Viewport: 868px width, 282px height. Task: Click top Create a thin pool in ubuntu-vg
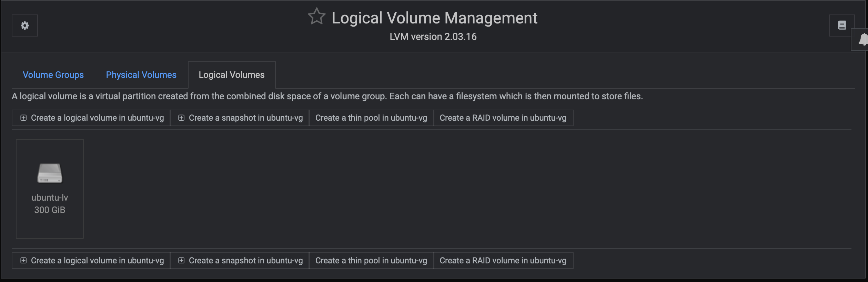click(371, 118)
